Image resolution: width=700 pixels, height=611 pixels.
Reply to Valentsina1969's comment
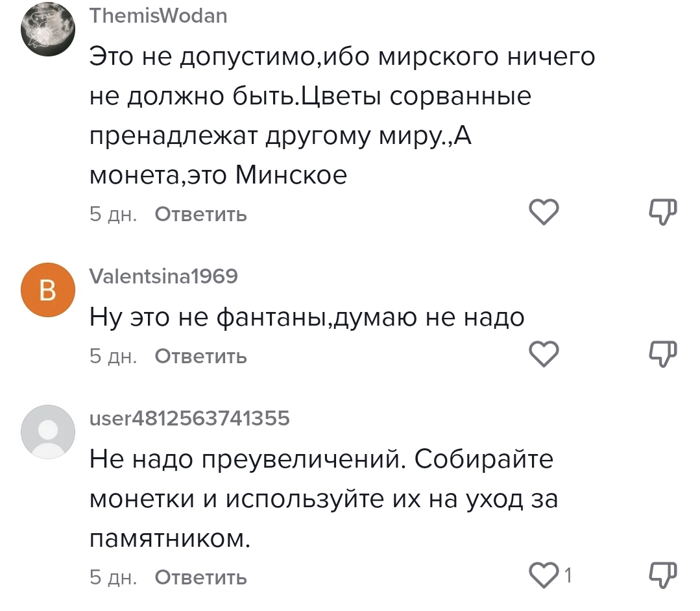click(x=201, y=356)
